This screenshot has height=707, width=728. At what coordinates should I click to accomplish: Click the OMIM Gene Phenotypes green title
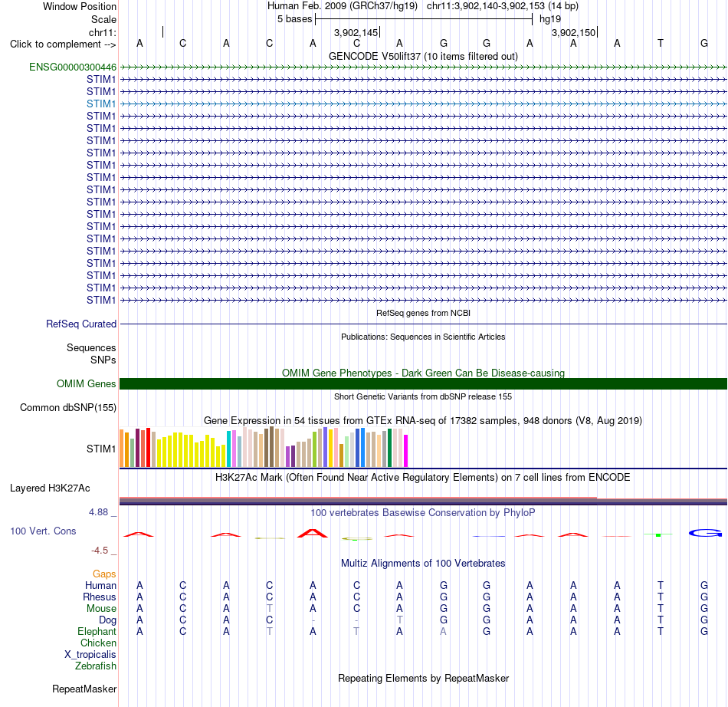pyautogui.click(x=423, y=373)
